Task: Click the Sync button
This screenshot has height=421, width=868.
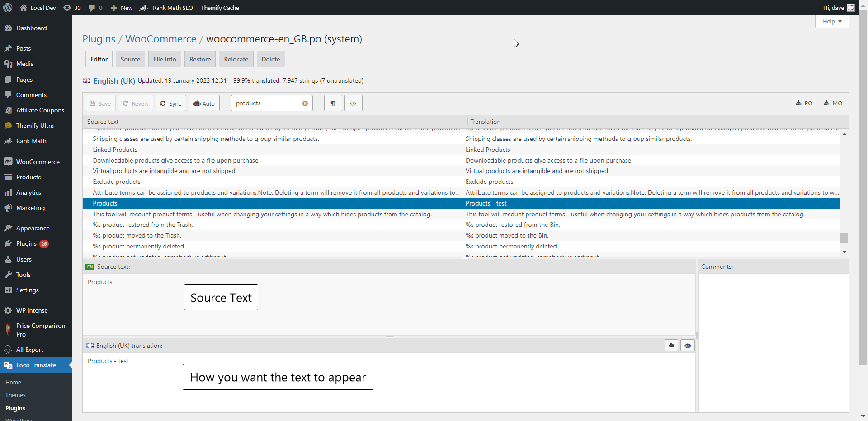Action: pos(171,103)
